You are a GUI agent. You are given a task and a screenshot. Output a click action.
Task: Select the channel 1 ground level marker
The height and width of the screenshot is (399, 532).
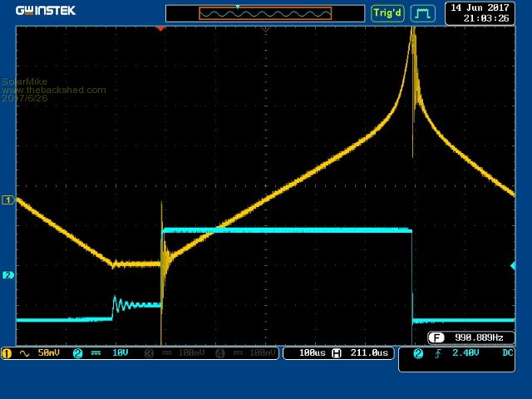coord(8,200)
